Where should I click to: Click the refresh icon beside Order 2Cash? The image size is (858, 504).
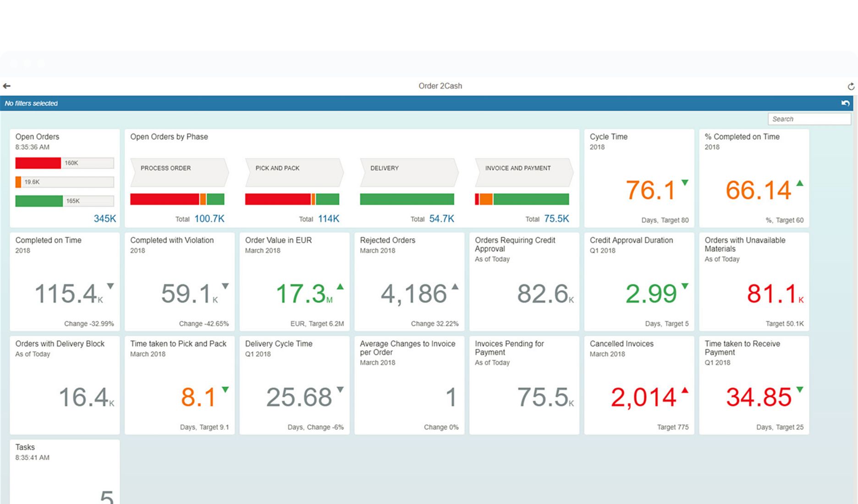coord(851,87)
